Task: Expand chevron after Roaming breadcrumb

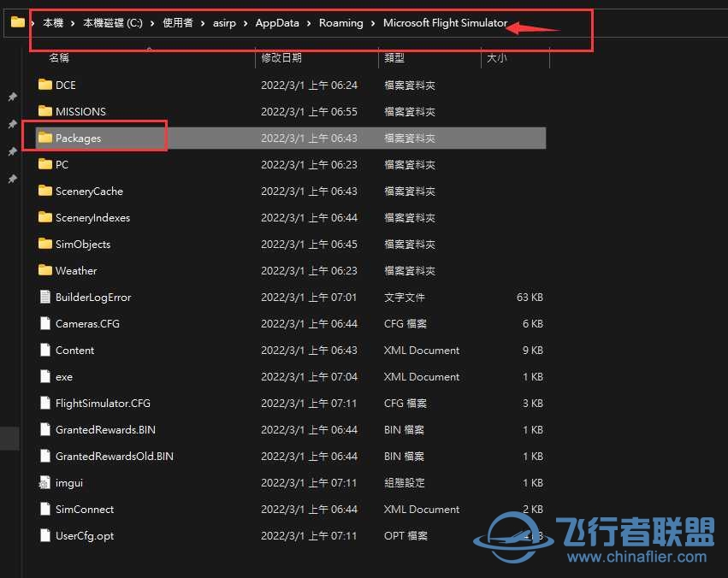Action: click(373, 23)
